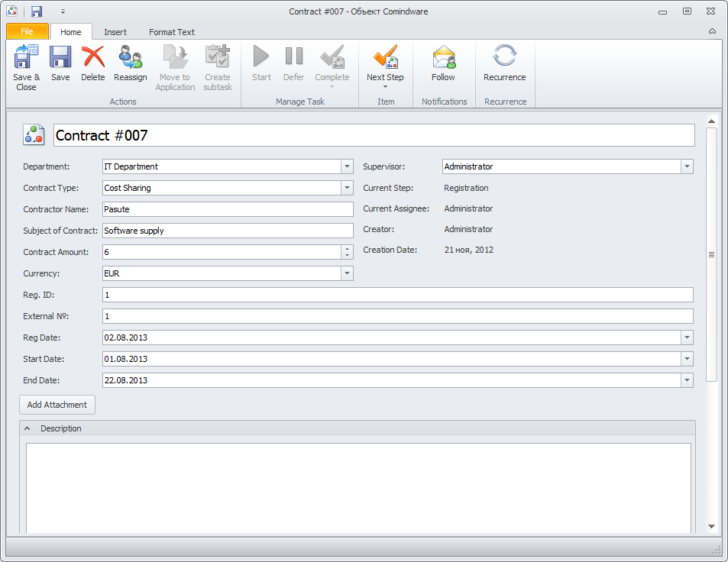Viewport: 728px width, 562px height.
Task: Click the Defer task icon
Action: click(x=293, y=57)
